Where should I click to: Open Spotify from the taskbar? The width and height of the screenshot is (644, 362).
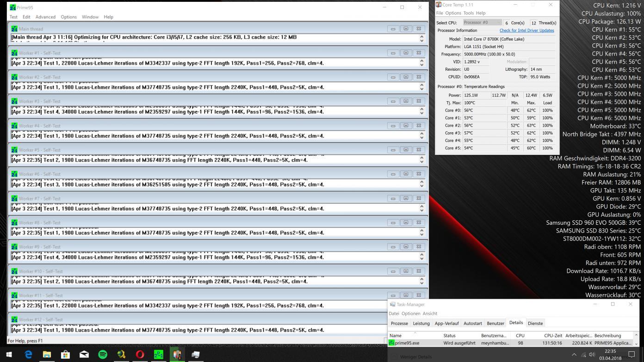103,355
